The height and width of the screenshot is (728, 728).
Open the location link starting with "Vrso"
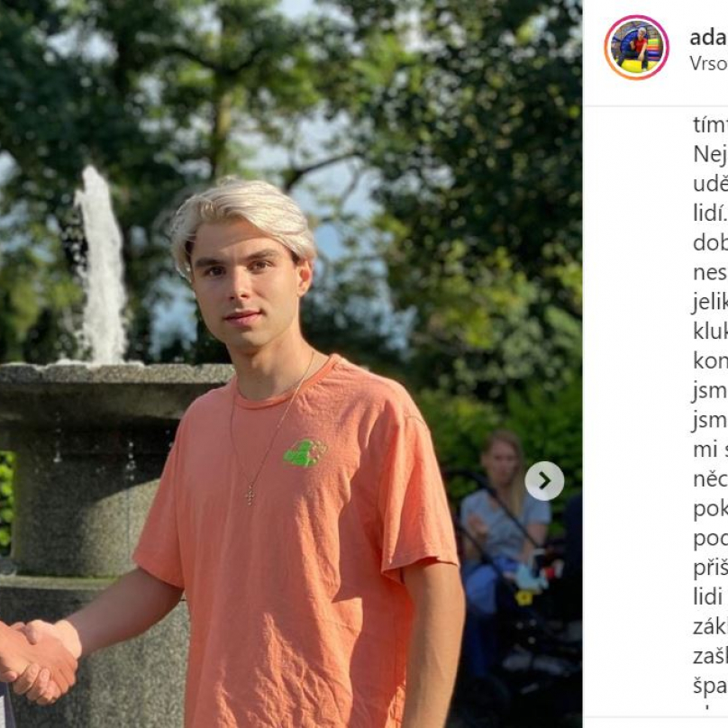[708, 64]
